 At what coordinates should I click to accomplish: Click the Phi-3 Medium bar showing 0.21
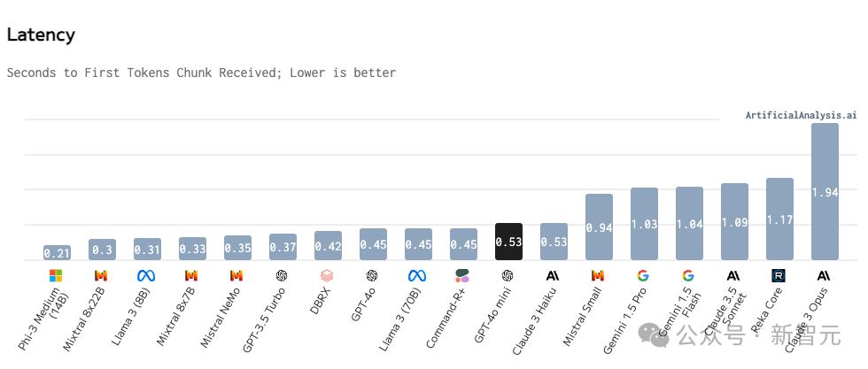point(57,253)
